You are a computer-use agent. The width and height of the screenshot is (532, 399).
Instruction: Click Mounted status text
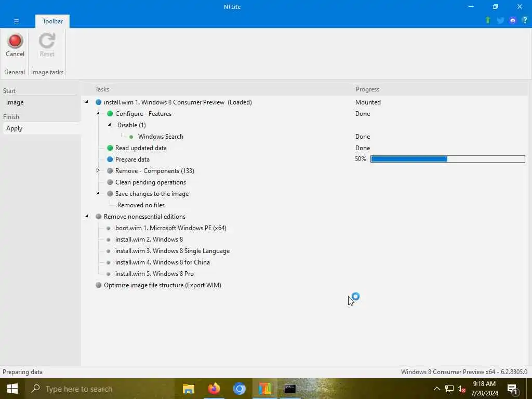(x=368, y=102)
